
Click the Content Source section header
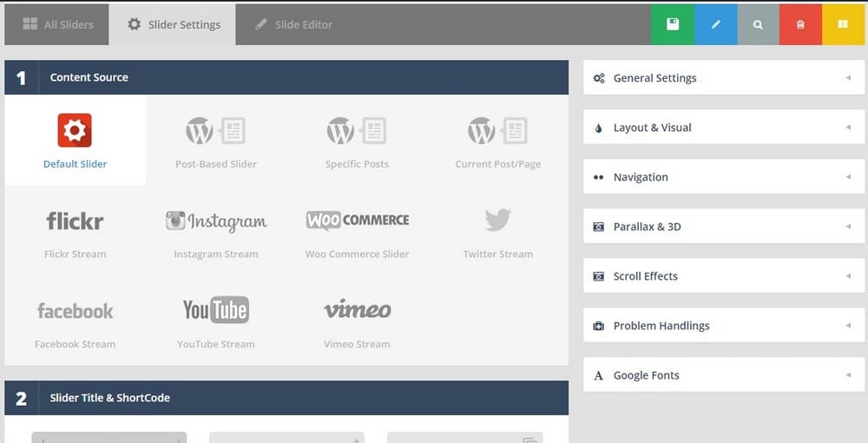tap(286, 77)
